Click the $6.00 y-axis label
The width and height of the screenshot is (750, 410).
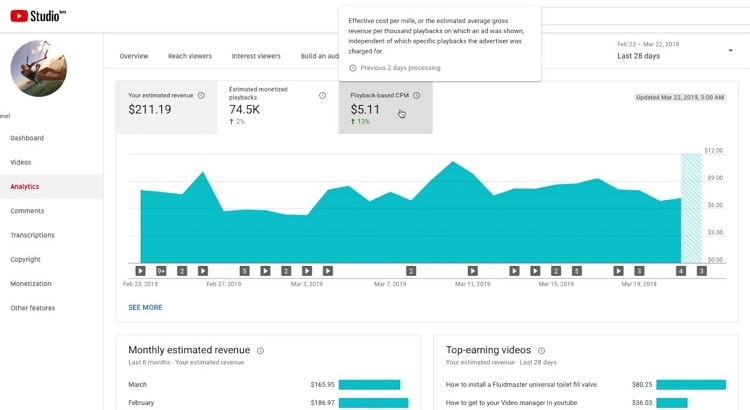[x=716, y=205]
